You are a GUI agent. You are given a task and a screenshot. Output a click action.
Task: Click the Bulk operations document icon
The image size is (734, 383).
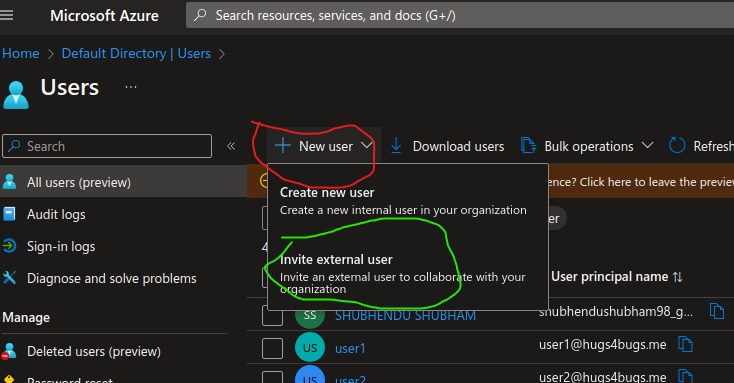pyautogui.click(x=528, y=146)
